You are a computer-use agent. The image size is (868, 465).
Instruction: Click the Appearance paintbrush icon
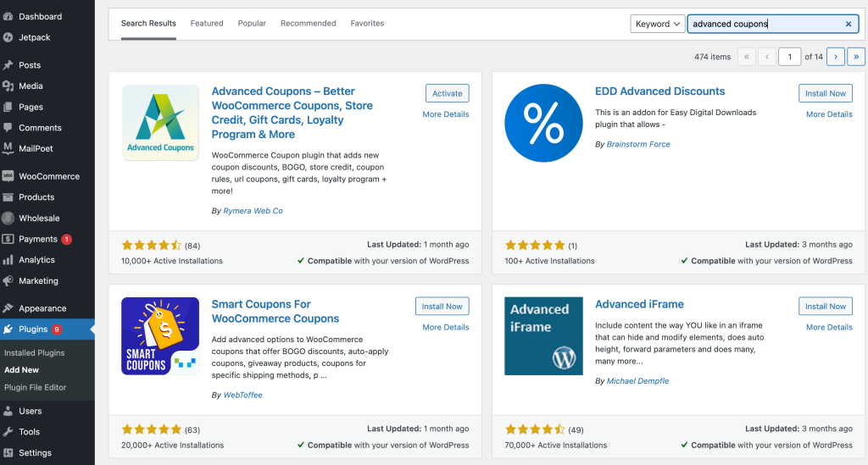pos(8,308)
